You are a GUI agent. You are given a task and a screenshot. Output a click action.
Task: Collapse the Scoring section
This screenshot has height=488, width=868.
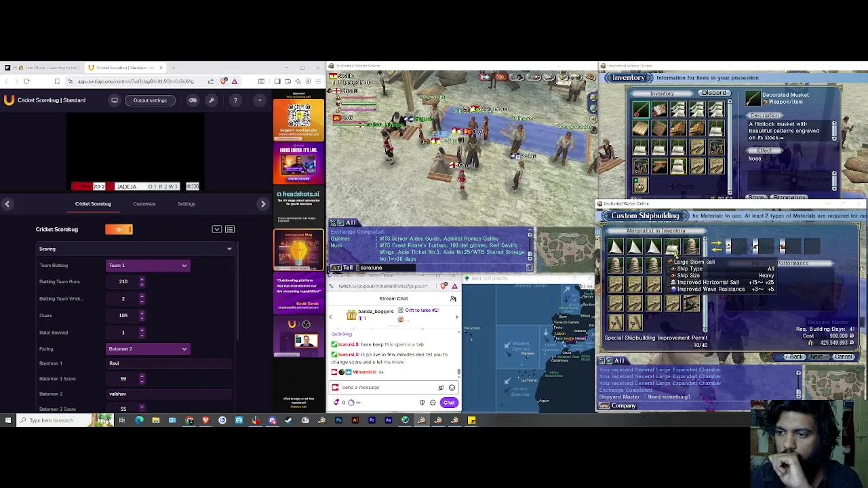tap(136, 249)
